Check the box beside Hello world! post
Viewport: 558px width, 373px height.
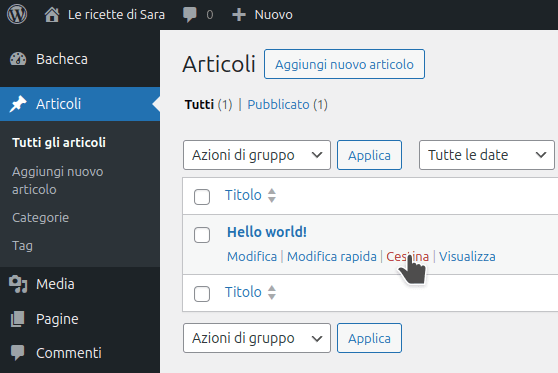(202, 235)
